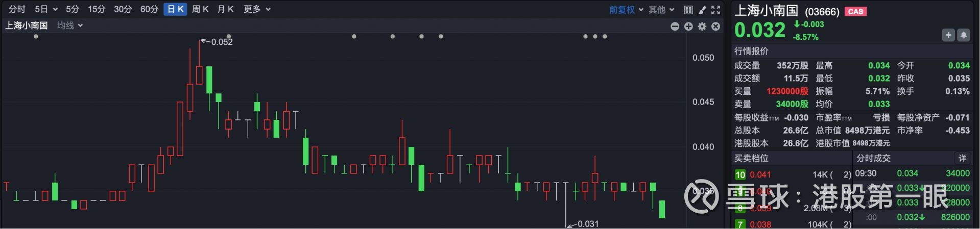Click the 总市值 8498万港元 value
This screenshot has width=980, height=229.
(867, 131)
